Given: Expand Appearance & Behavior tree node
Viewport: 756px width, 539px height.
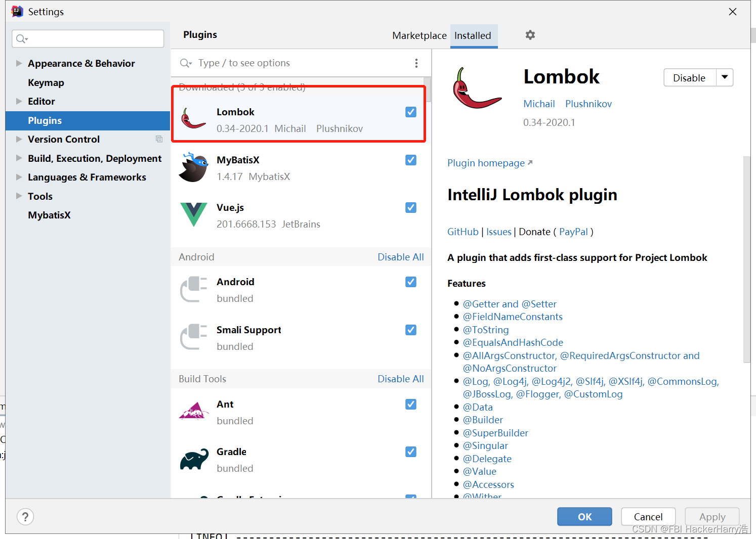Looking at the screenshot, I should [x=19, y=63].
